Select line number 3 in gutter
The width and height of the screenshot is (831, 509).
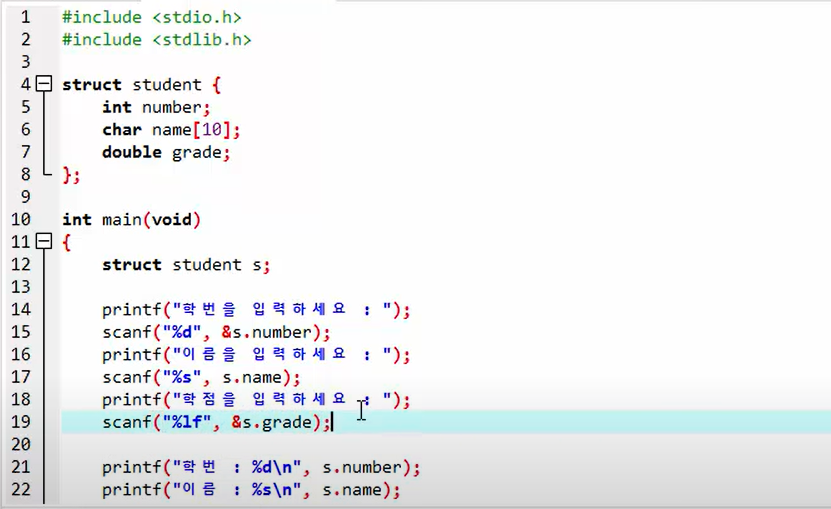tap(25, 62)
